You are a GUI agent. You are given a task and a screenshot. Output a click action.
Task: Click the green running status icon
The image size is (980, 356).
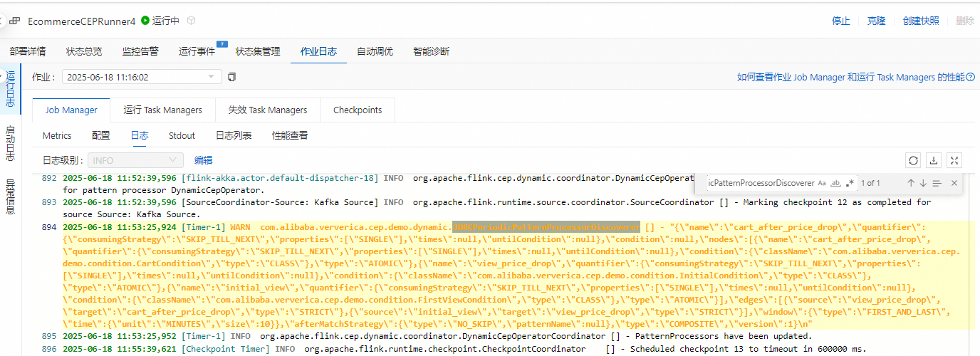click(x=145, y=21)
